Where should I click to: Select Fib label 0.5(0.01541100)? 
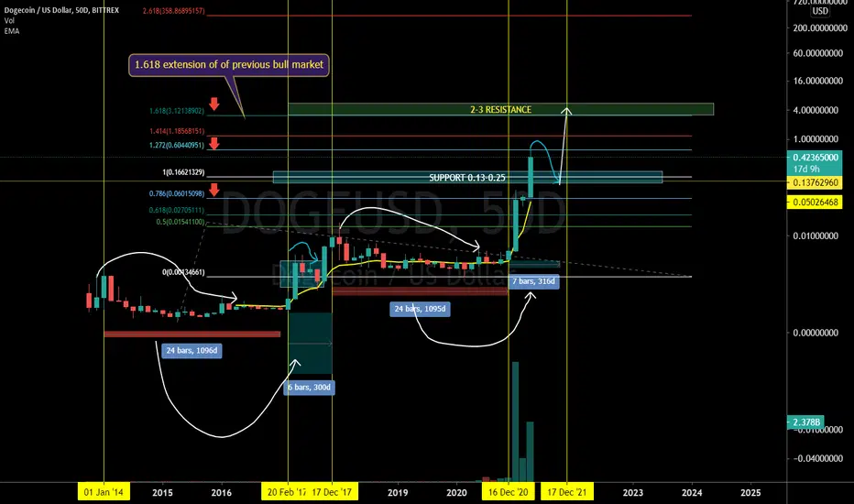point(181,223)
